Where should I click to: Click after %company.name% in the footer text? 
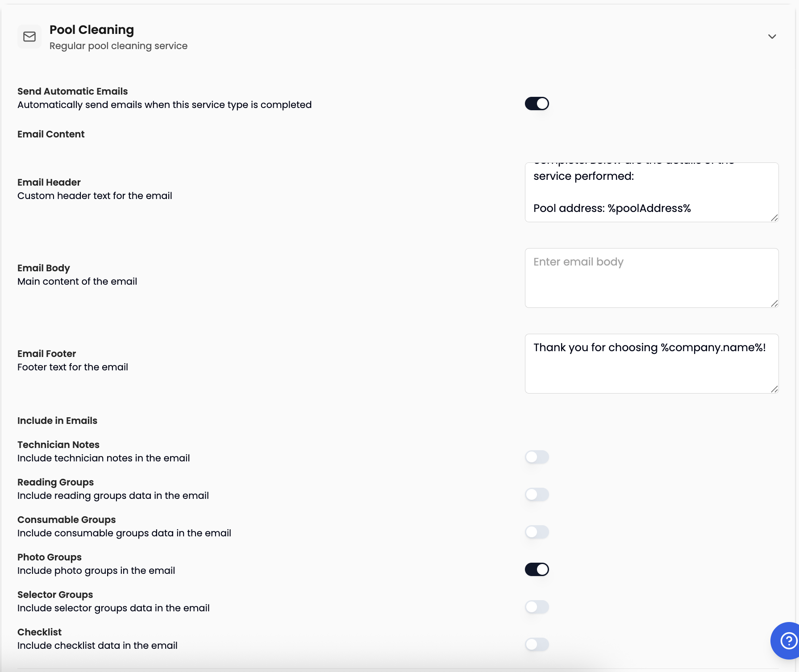coord(762,347)
